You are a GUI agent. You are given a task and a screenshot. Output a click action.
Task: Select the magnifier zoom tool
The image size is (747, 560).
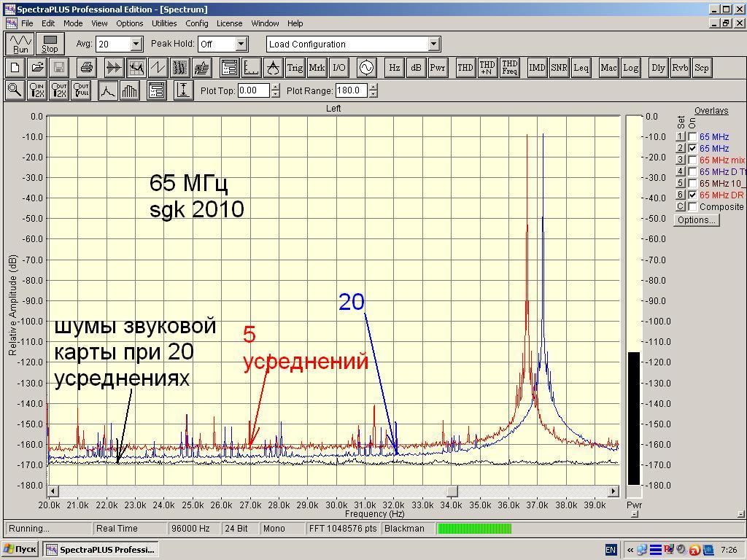pyautogui.click(x=14, y=90)
